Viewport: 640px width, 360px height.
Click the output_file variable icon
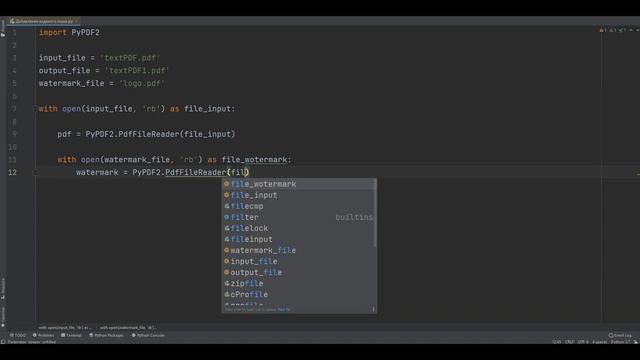coord(227,272)
